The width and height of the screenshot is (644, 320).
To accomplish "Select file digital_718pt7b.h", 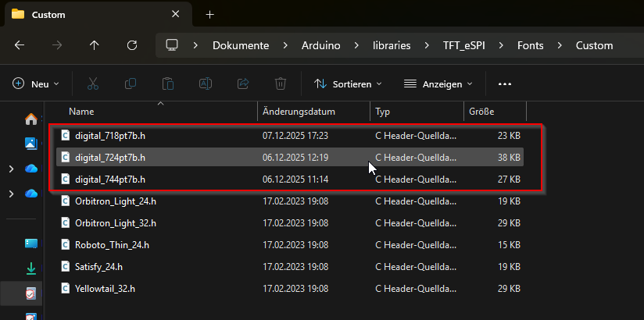I will 110,136.
